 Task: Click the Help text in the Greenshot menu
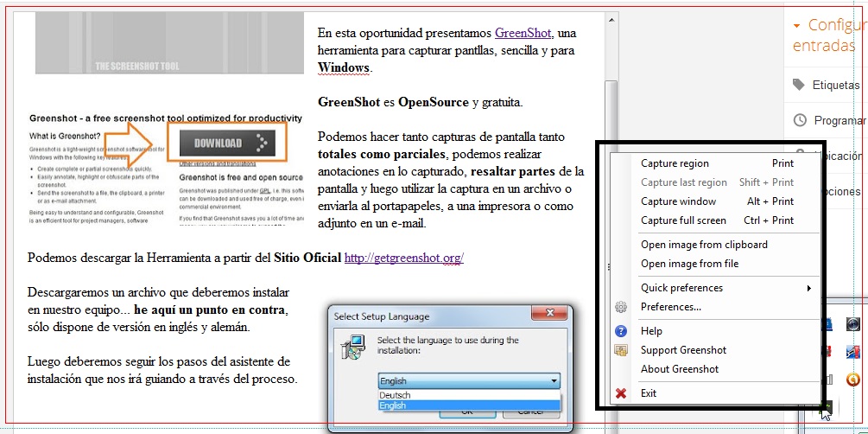[x=651, y=331]
